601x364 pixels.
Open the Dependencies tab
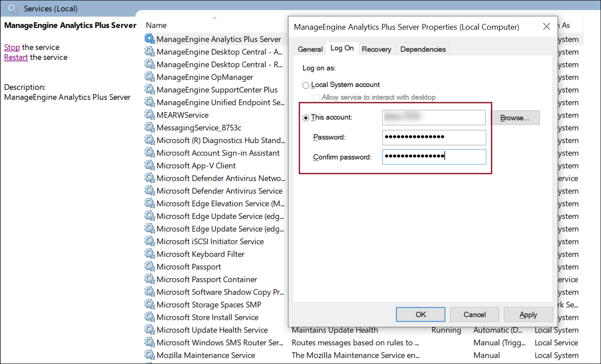pos(423,49)
